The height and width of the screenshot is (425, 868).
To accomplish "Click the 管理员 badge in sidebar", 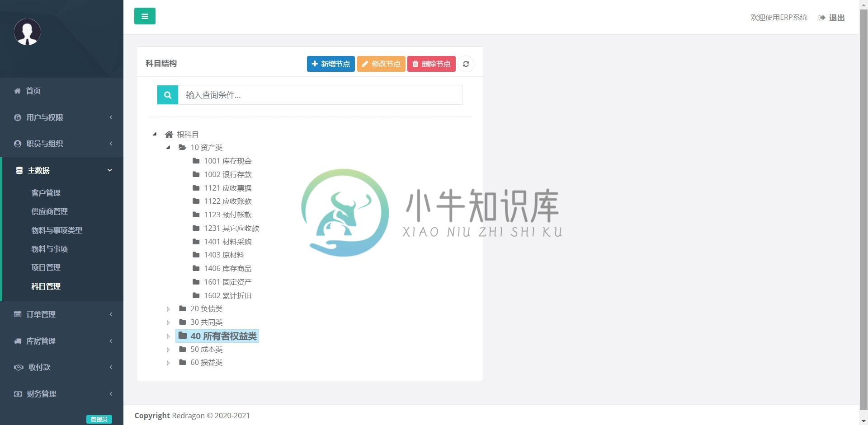I will tap(99, 419).
